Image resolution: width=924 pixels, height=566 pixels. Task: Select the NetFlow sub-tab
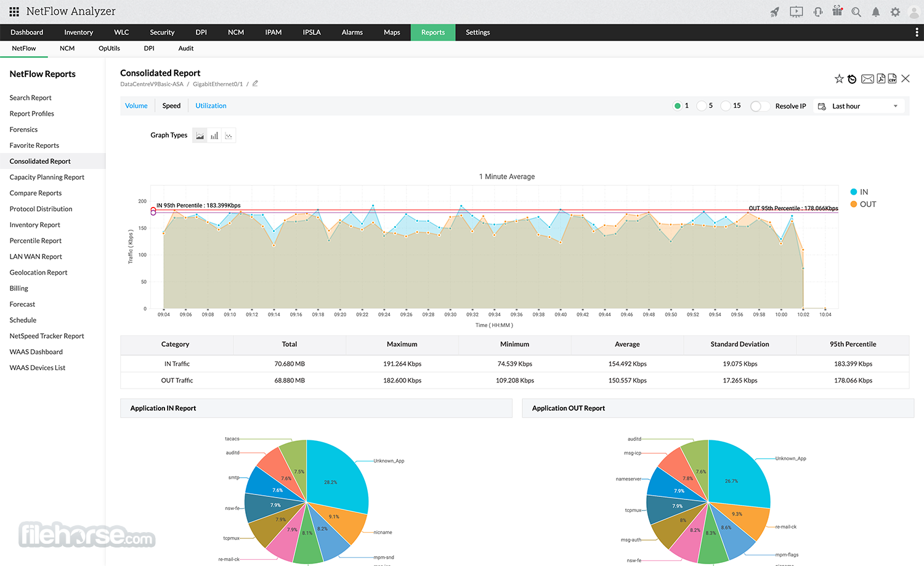click(24, 49)
